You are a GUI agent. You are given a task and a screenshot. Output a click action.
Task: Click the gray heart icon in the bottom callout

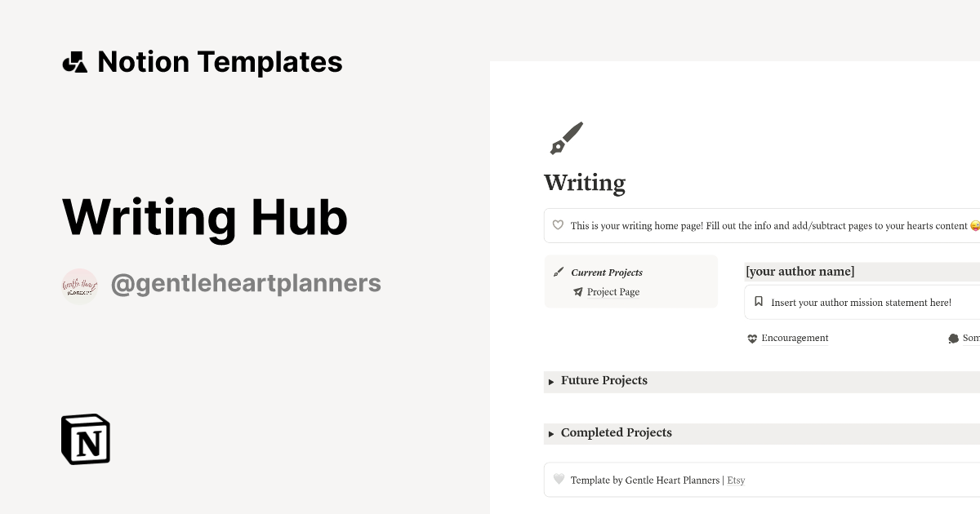pyautogui.click(x=559, y=480)
